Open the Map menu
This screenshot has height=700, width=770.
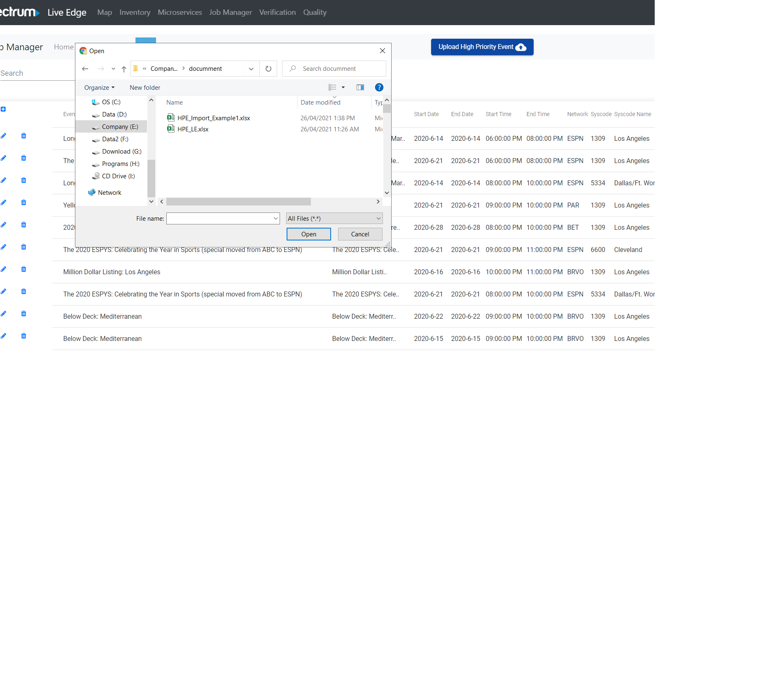click(105, 12)
